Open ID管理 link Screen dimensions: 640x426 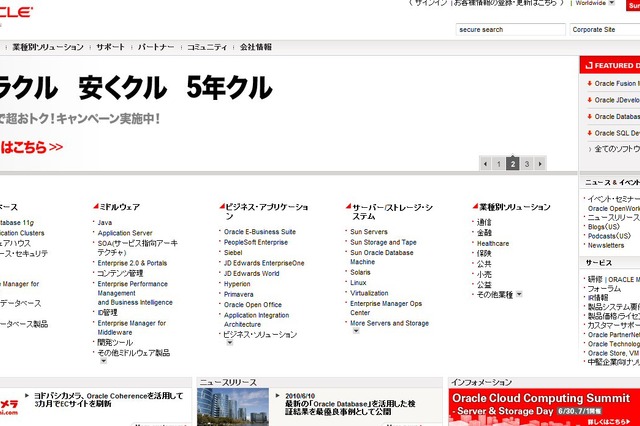pyautogui.click(x=107, y=313)
